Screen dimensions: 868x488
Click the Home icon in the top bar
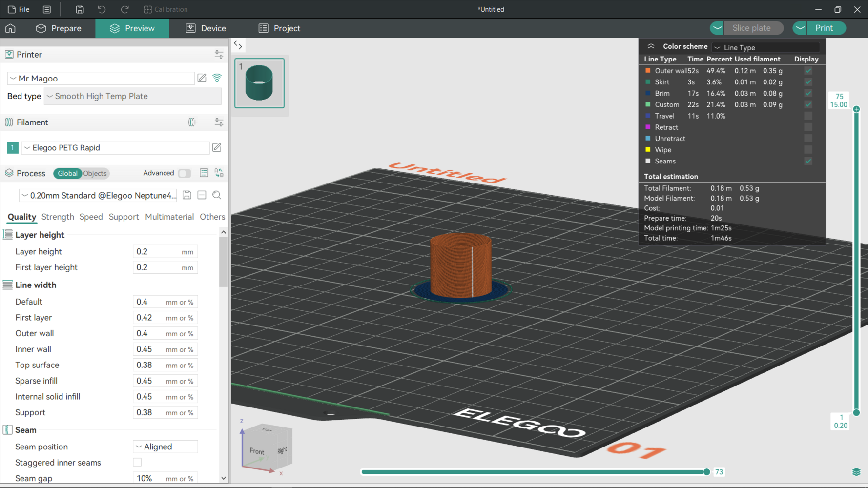[10, 28]
